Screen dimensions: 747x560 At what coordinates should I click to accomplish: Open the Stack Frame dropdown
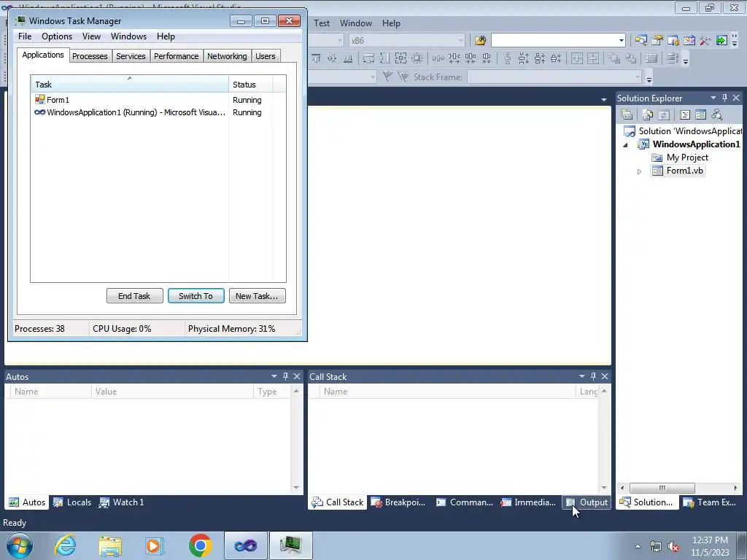click(637, 77)
